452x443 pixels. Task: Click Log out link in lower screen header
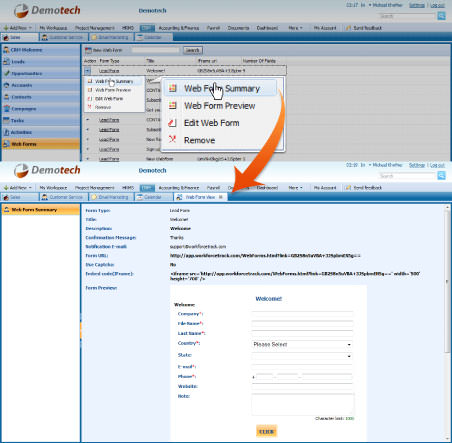click(437, 165)
